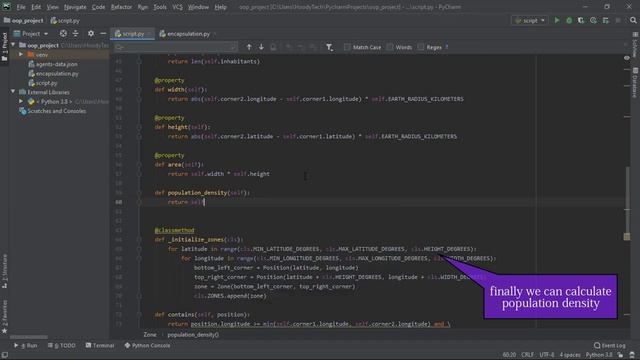Open the Edit menu
The image size is (640, 360).
pos(36,7)
